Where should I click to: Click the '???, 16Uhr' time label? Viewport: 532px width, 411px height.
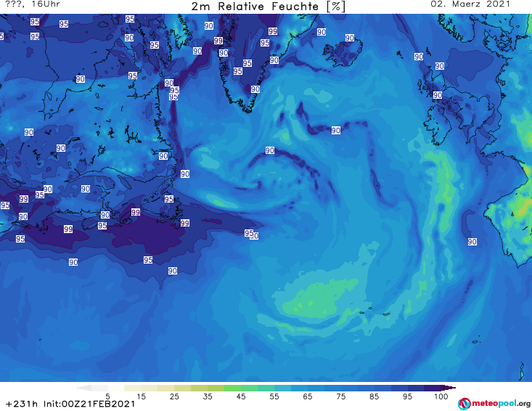(x=33, y=4)
